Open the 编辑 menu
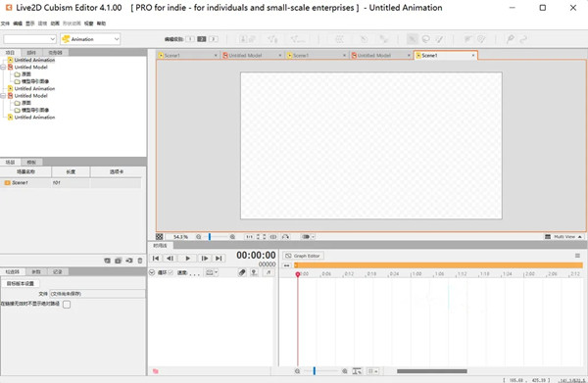588x383 pixels. coord(18,24)
